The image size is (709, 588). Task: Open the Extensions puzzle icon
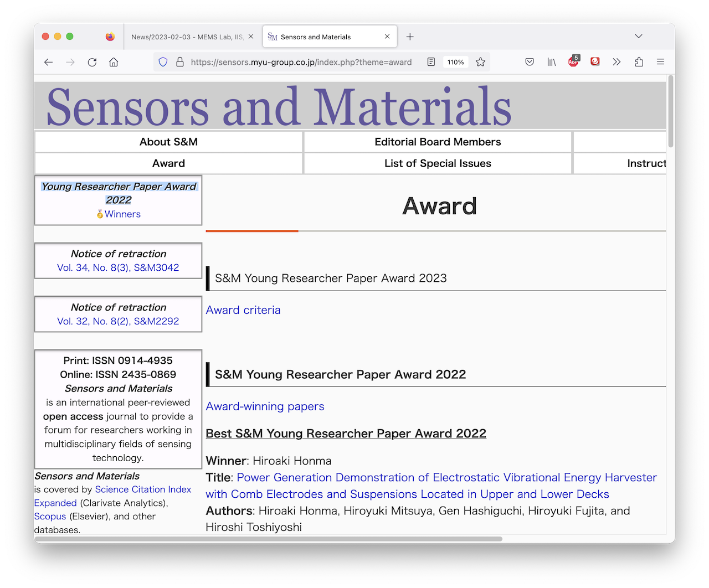pyautogui.click(x=639, y=62)
